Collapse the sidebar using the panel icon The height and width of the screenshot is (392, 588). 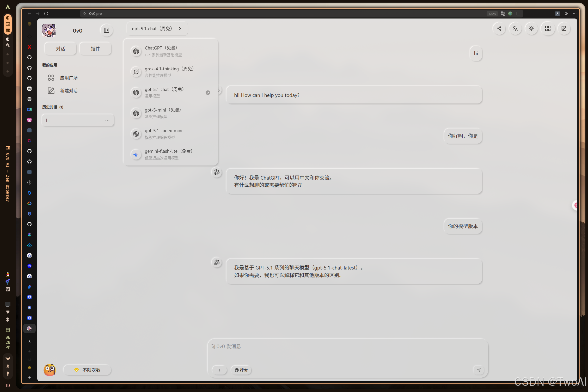(106, 30)
